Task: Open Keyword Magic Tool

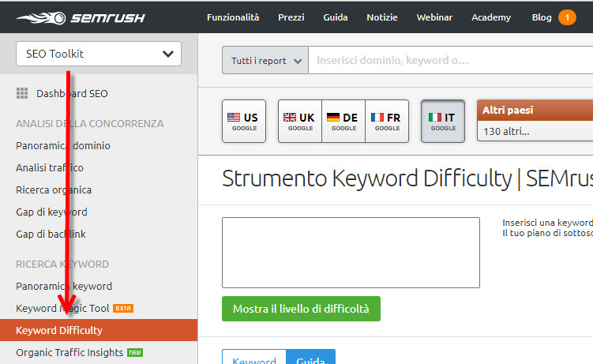Action: click(62, 308)
